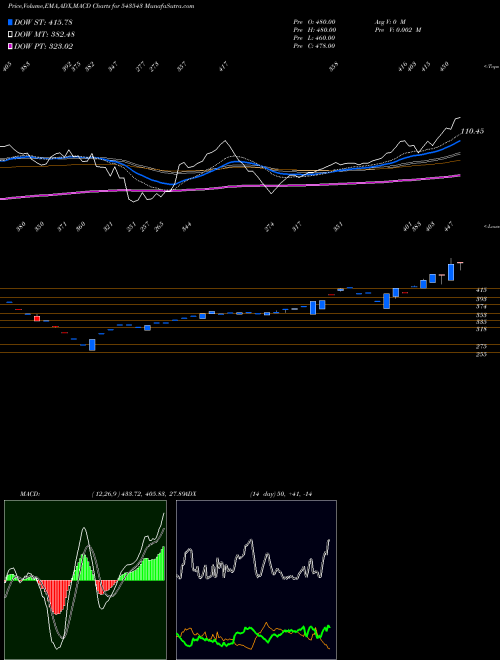Click the magenta DOW PT legend swatch
Viewport: 500px width, 660px height.
point(10,46)
